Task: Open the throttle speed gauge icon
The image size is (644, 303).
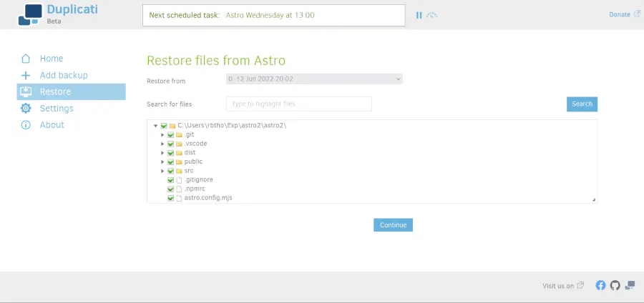Action: (431, 15)
